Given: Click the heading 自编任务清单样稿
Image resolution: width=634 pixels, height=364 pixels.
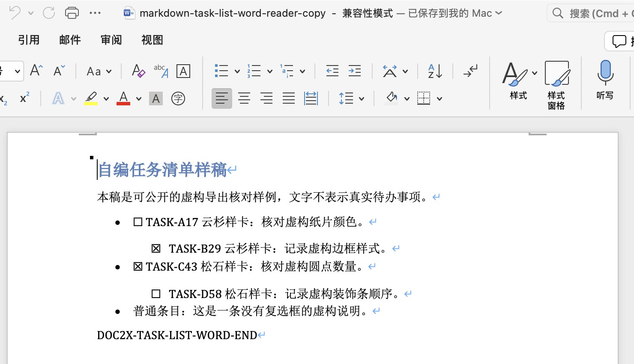Looking at the screenshot, I should pyautogui.click(x=162, y=170).
